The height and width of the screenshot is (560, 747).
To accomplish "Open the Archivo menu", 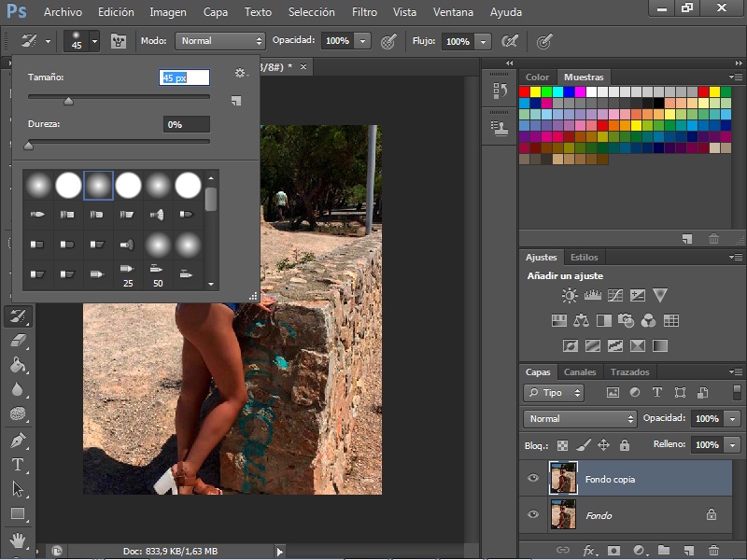I will coord(63,12).
